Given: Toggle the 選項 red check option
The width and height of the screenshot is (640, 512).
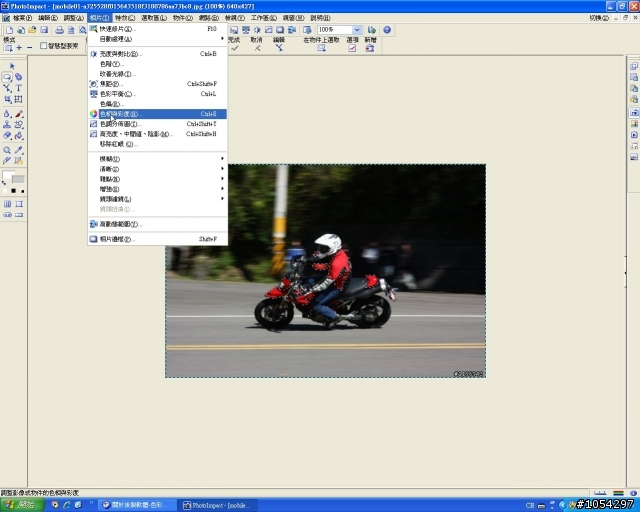Looking at the screenshot, I should pyautogui.click(x=352, y=48).
